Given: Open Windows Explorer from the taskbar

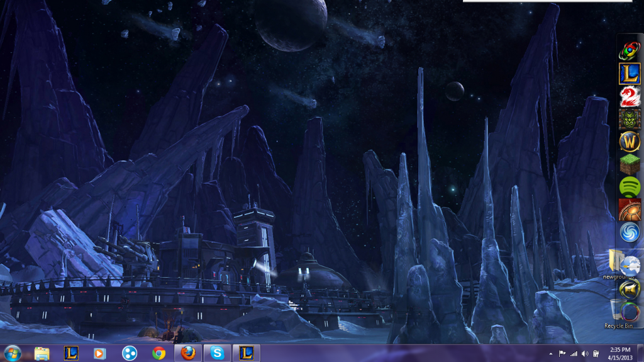Looking at the screenshot, I should click(42, 353).
